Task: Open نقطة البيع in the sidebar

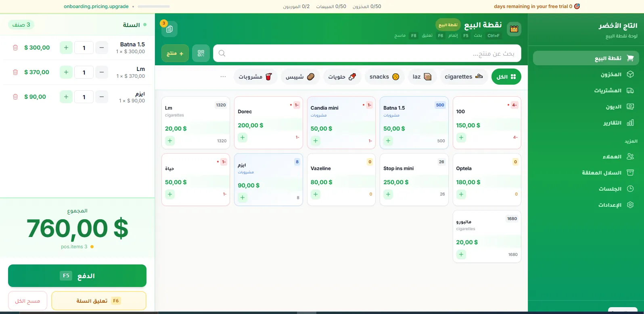Action: (x=586, y=58)
